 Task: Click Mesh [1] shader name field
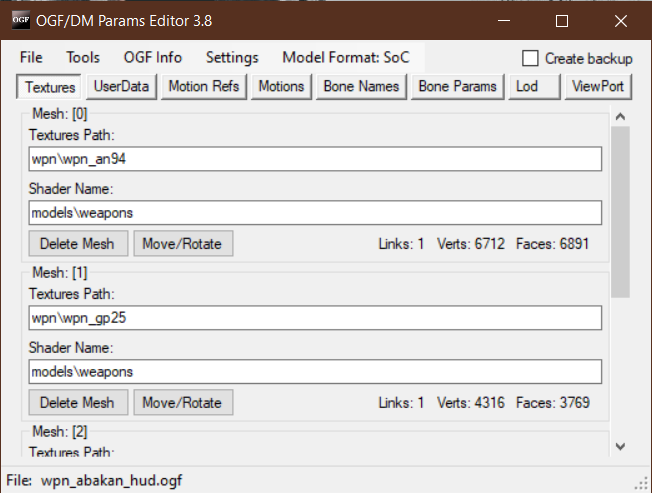(x=315, y=372)
